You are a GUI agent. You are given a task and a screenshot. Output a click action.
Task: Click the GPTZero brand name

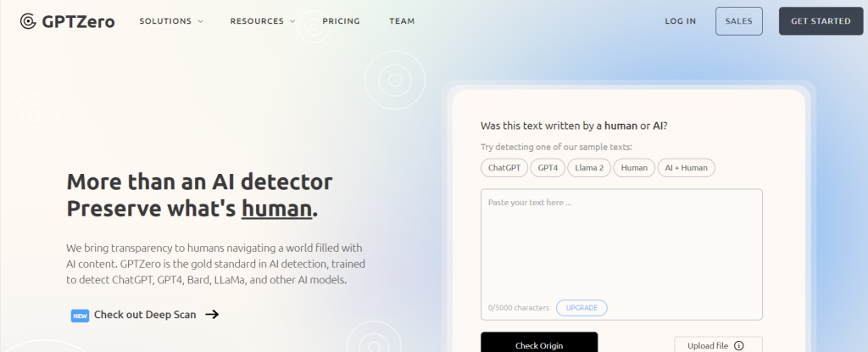79,21
